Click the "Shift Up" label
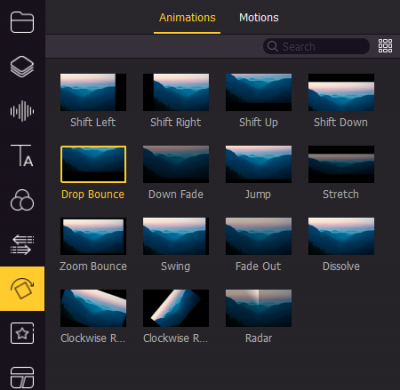The image size is (400, 390). (258, 122)
